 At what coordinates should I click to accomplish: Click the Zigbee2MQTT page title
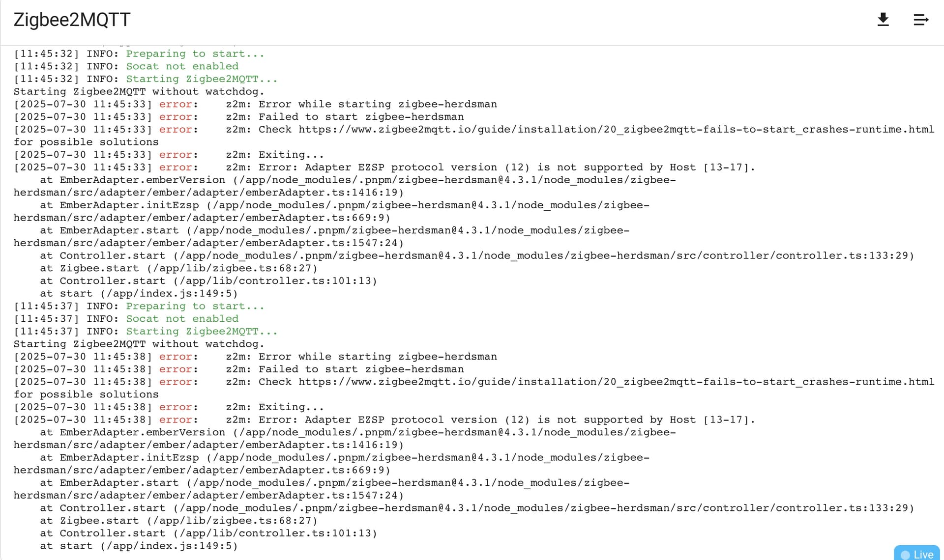pyautogui.click(x=72, y=20)
